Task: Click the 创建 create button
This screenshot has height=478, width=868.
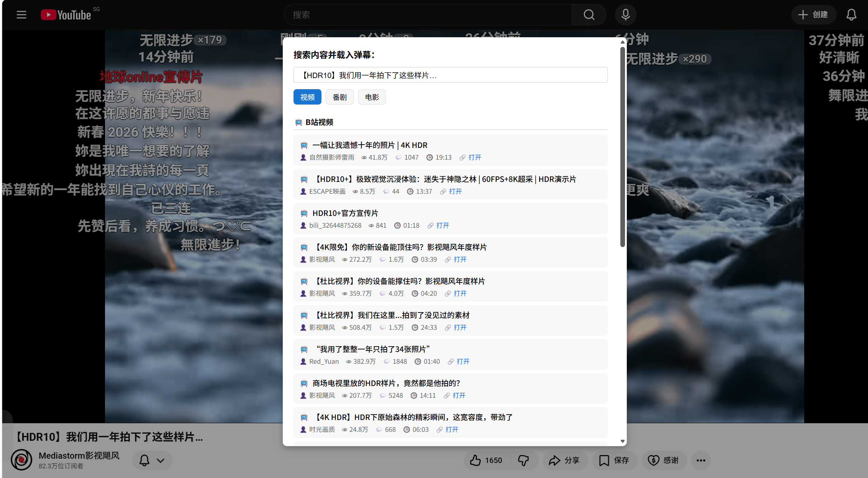Action: click(814, 15)
